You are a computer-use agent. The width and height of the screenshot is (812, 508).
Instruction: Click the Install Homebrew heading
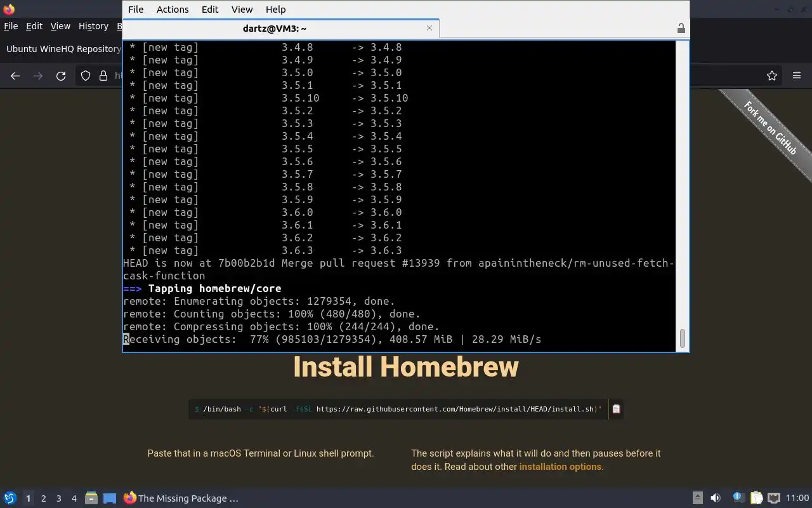[x=406, y=367]
